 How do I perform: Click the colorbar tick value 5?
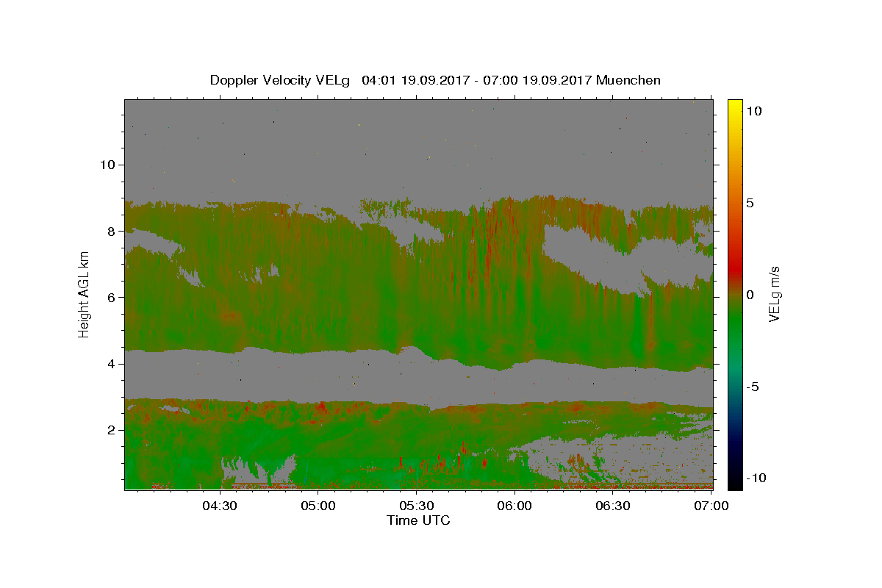(x=751, y=203)
